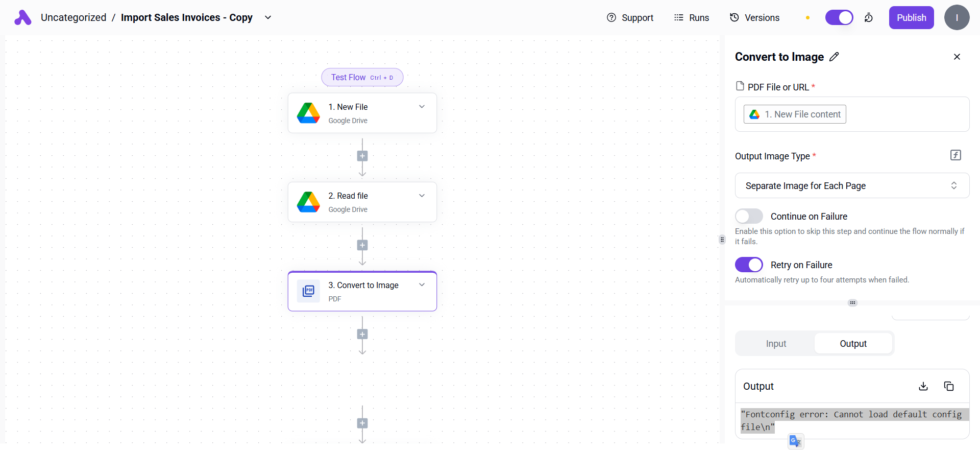Close the Convert to Image panel
Screen dimensions: 980x450
click(957, 57)
